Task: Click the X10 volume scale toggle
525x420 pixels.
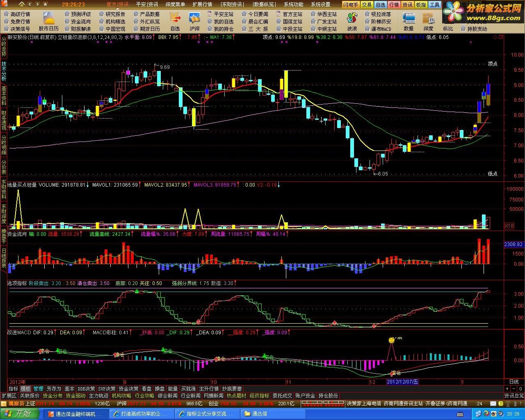Action: coord(509,226)
